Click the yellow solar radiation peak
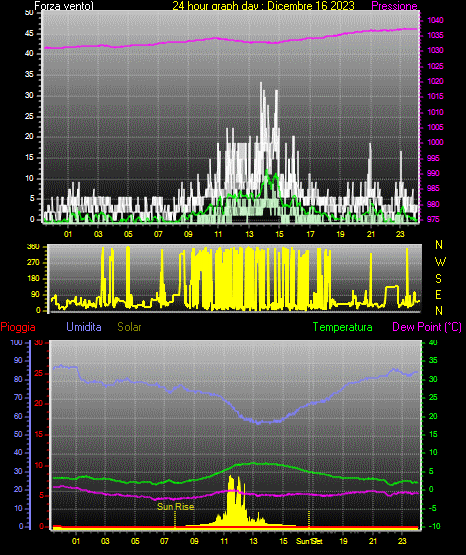Viewport: 466px width, 555px height. pos(231,479)
